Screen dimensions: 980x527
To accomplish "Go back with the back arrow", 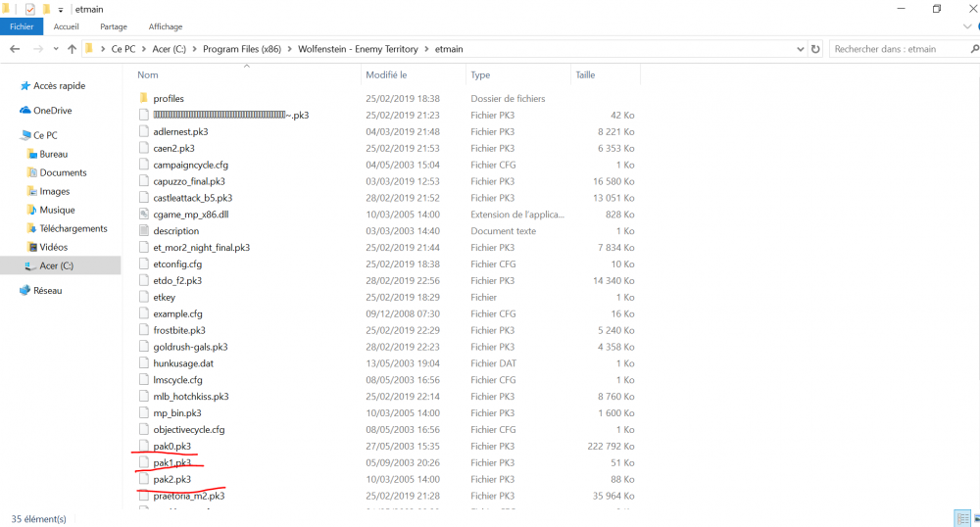I will click(x=15, y=49).
